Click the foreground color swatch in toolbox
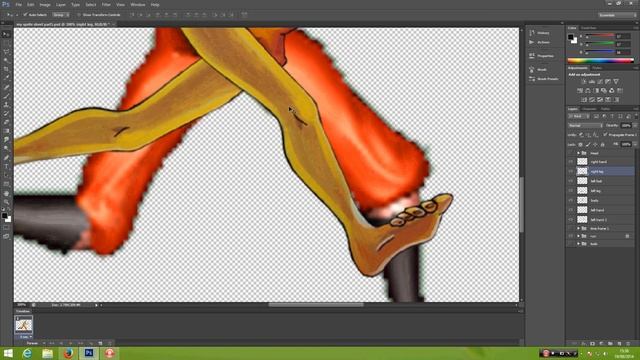 tap(4, 216)
